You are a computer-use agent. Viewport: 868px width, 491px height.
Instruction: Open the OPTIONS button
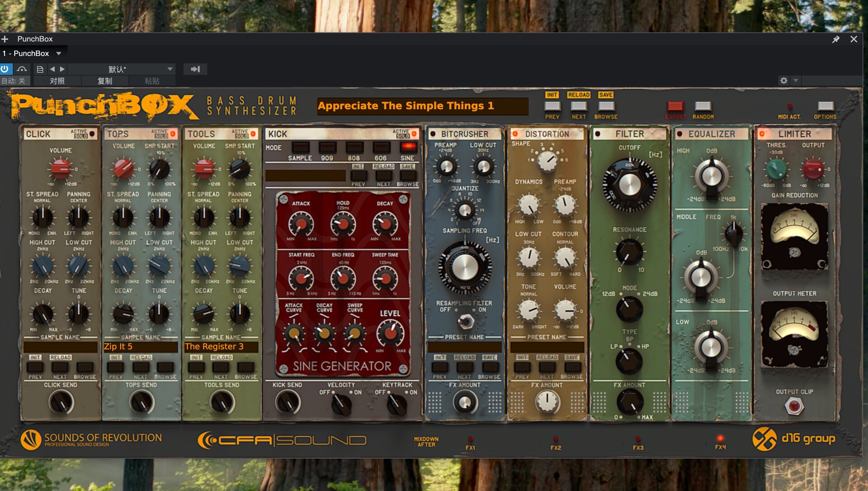(x=826, y=107)
